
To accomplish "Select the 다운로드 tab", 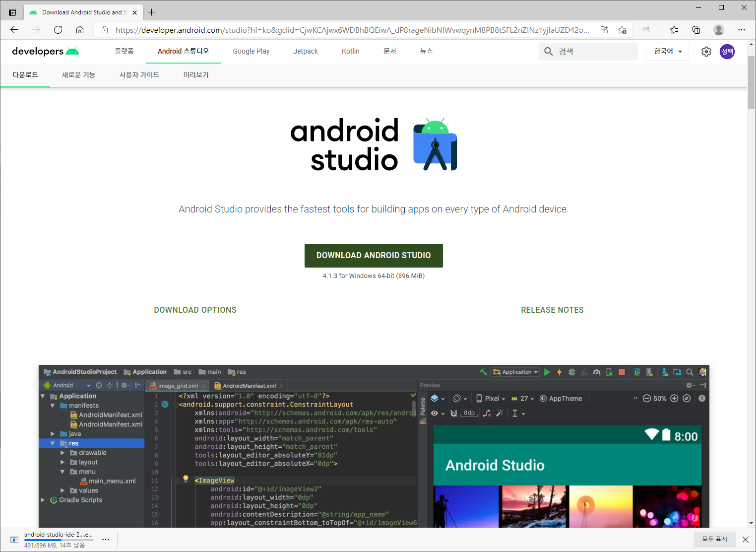I will [x=25, y=75].
